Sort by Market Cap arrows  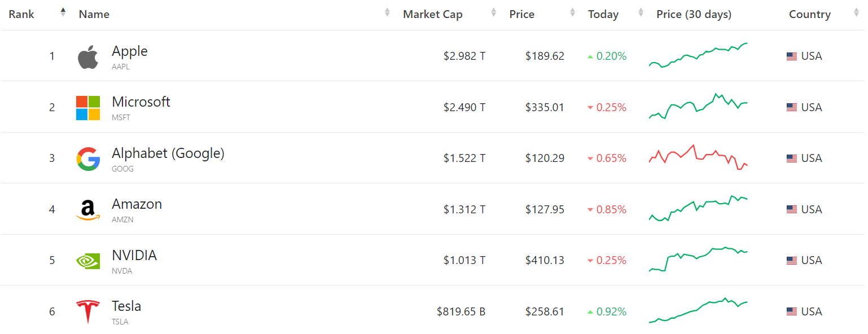(494, 12)
